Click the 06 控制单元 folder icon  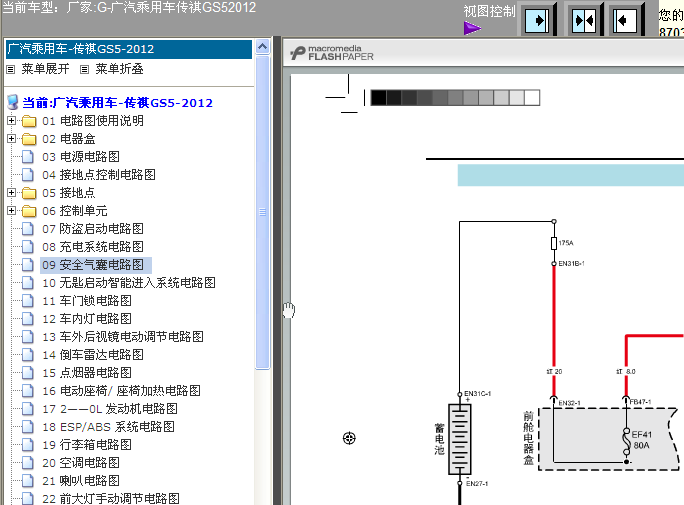tap(29, 211)
